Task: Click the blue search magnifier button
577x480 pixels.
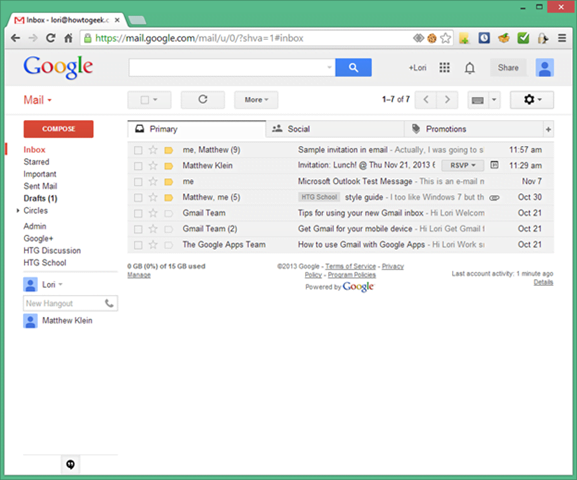Action: pyautogui.click(x=353, y=67)
